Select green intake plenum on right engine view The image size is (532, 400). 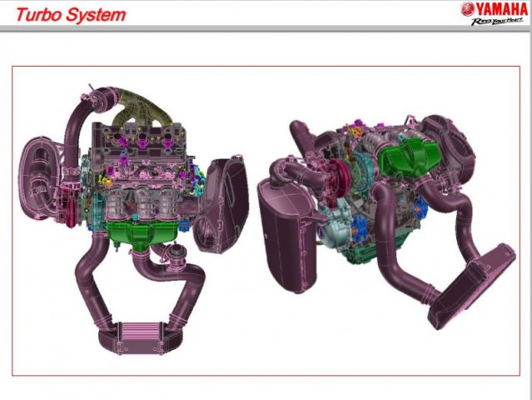click(408, 157)
